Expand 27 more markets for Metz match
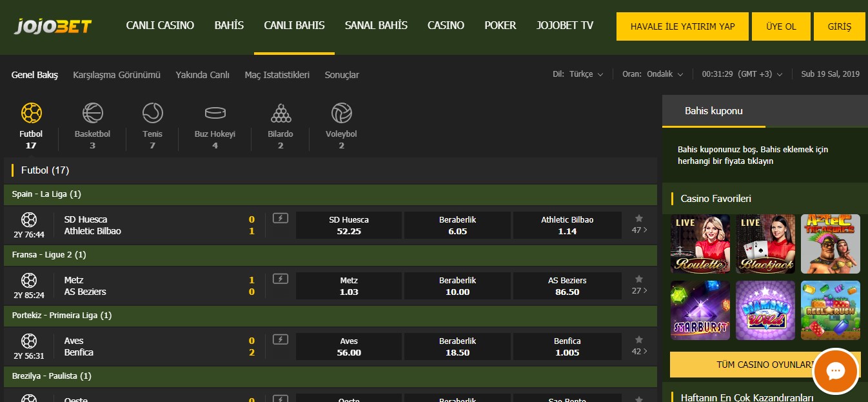The image size is (868, 402). [x=640, y=290]
